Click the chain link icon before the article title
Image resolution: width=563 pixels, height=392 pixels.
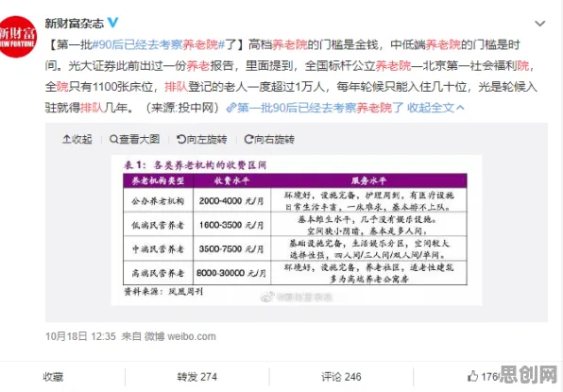[231, 108]
